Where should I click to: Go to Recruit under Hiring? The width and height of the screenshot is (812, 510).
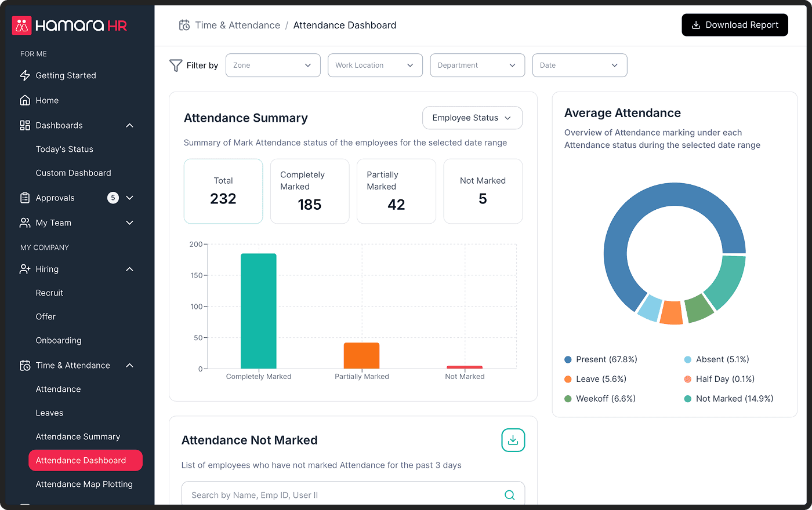click(x=49, y=293)
